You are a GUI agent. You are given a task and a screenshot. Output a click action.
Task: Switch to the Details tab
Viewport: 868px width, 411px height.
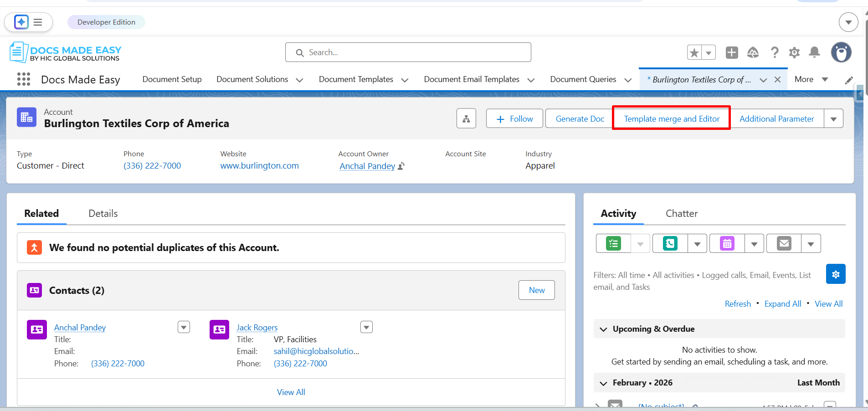[x=103, y=214]
